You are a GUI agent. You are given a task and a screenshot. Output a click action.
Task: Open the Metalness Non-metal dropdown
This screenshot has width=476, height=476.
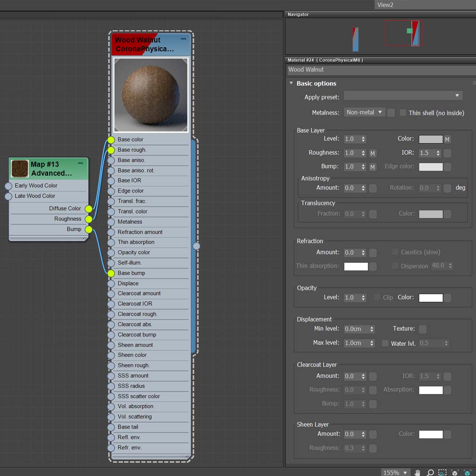pyautogui.click(x=364, y=112)
